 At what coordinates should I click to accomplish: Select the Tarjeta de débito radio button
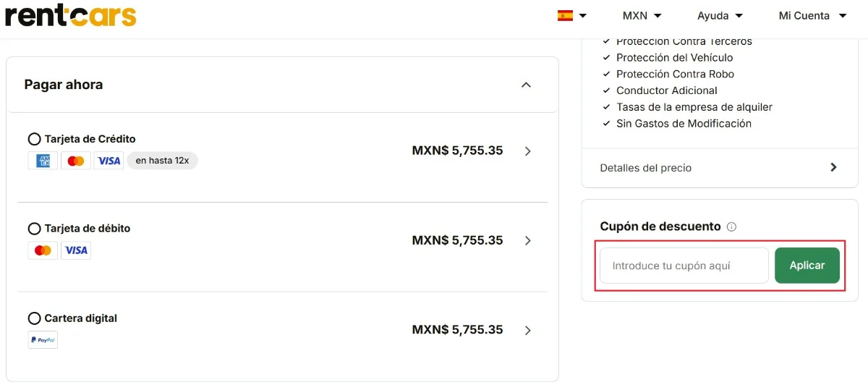coord(34,229)
